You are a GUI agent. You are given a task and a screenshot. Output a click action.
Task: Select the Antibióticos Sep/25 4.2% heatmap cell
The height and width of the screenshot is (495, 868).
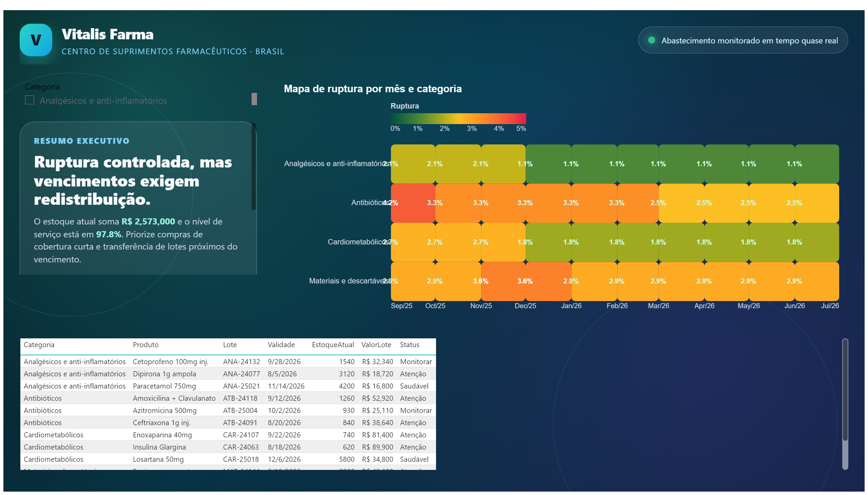tap(413, 203)
